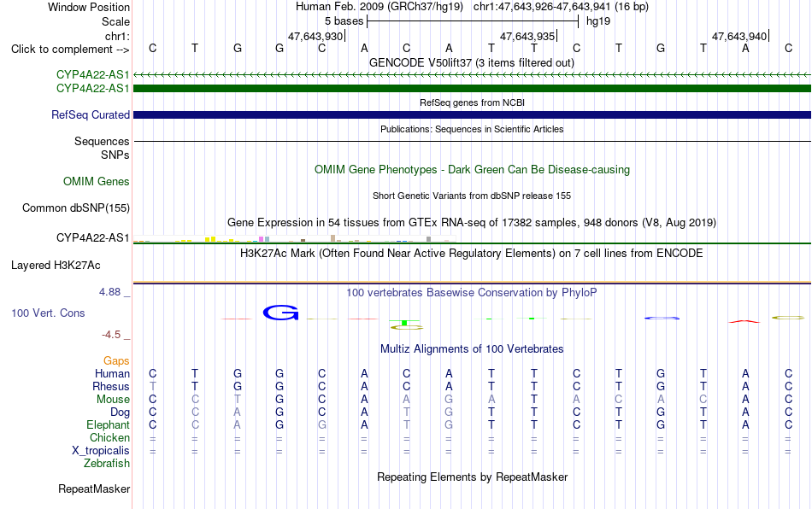Click the red mountain-shaped conservation glyph under the A
Image resolution: width=812 pixels, height=509 pixels.
pos(744,322)
